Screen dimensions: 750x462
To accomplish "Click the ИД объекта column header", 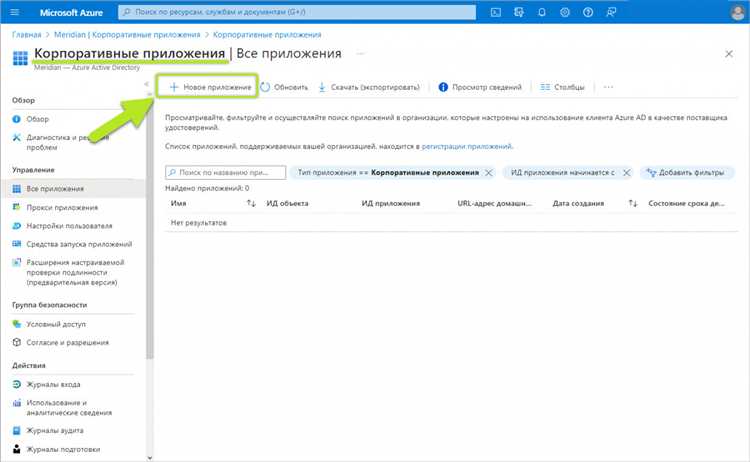I will coord(287,203).
